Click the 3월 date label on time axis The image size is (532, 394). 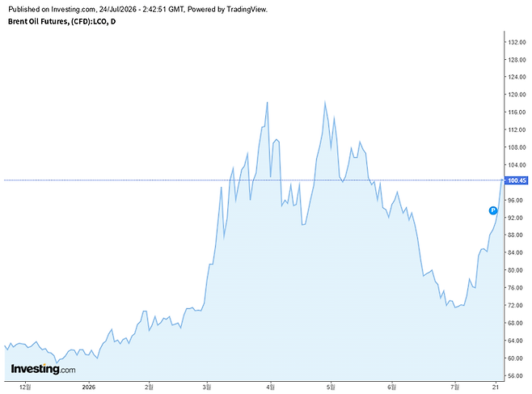pyautogui.click(x=207, y=387)
